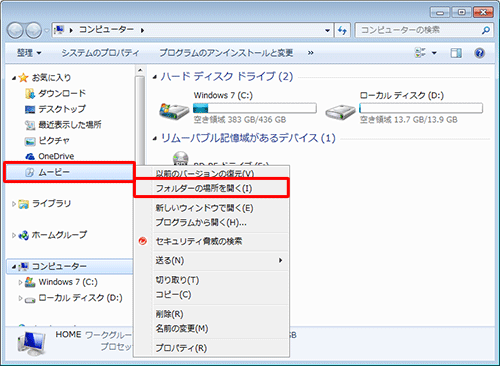500x366 pixels.
Task: Open the view options dropdown arrow
Action: click(434, 53)
